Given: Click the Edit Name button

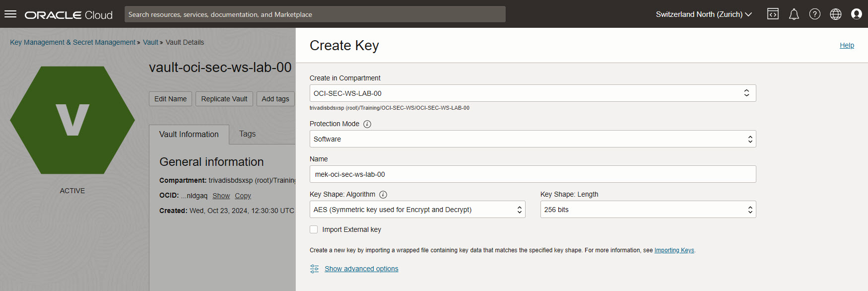Looking at the screenshot, I should click(170, 99).
